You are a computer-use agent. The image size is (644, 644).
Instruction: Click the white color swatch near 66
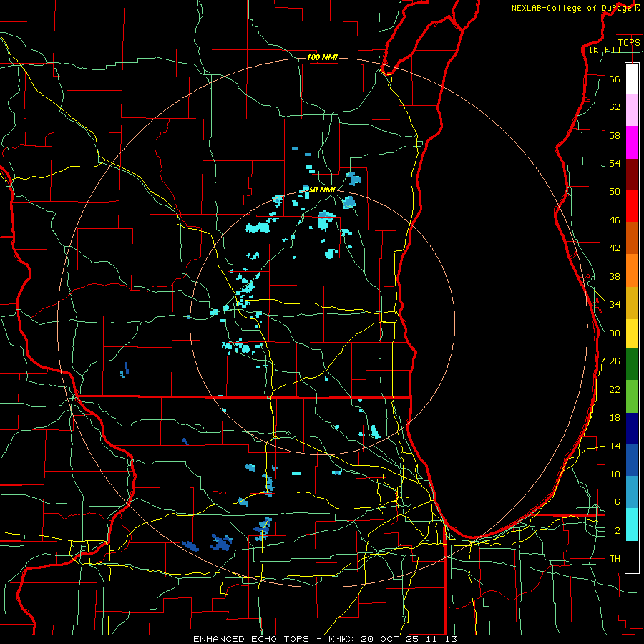coord(632,79)
